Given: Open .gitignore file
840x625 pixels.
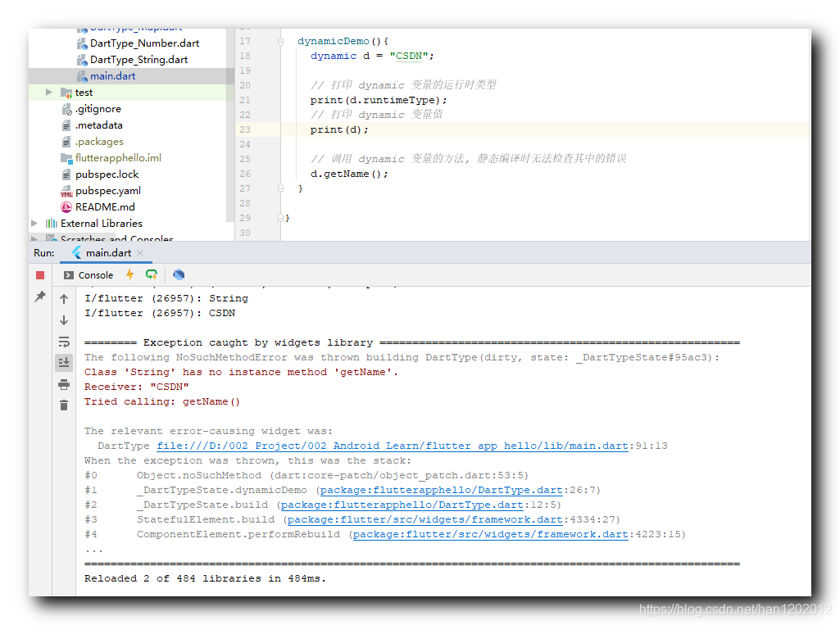Looking at the screenshot, I should click(x=98, y=109).
